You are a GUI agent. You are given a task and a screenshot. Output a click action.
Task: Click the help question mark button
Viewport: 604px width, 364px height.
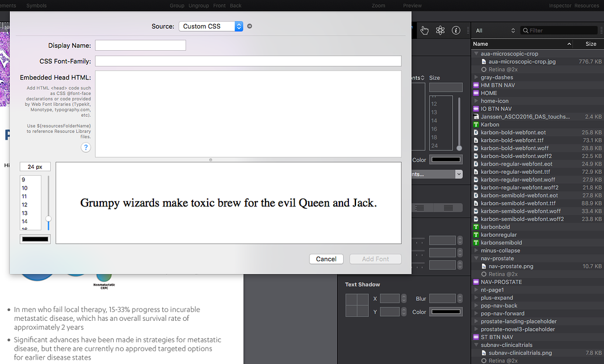pos(86,148)
